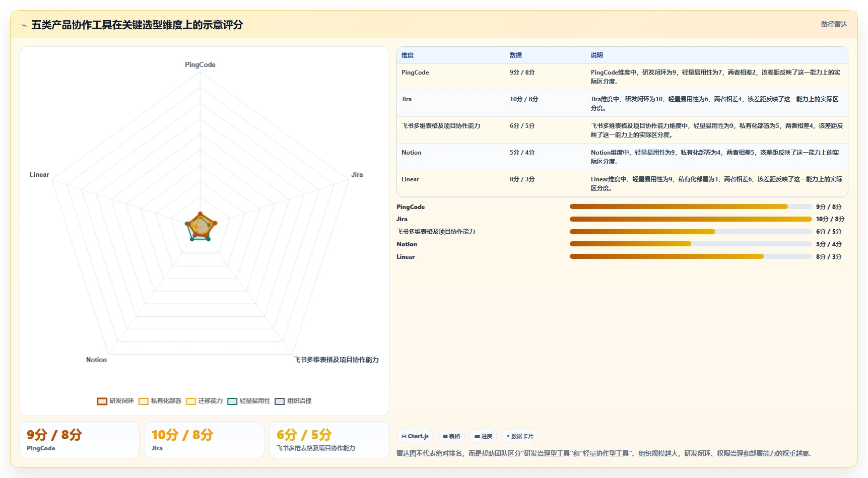The height and width of the screenshot is (478, 868).
Task: Click the Linear progress bar
Action: [691, 256]
